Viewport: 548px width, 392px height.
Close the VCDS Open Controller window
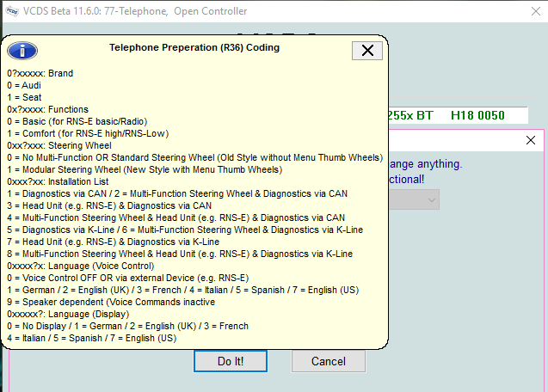(x=536, y=11)
